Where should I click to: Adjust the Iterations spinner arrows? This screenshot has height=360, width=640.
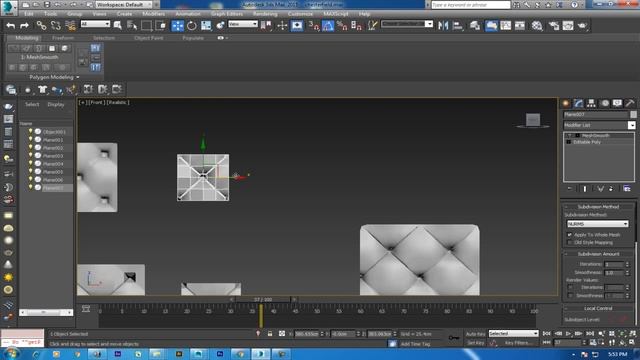click(627, 264)
